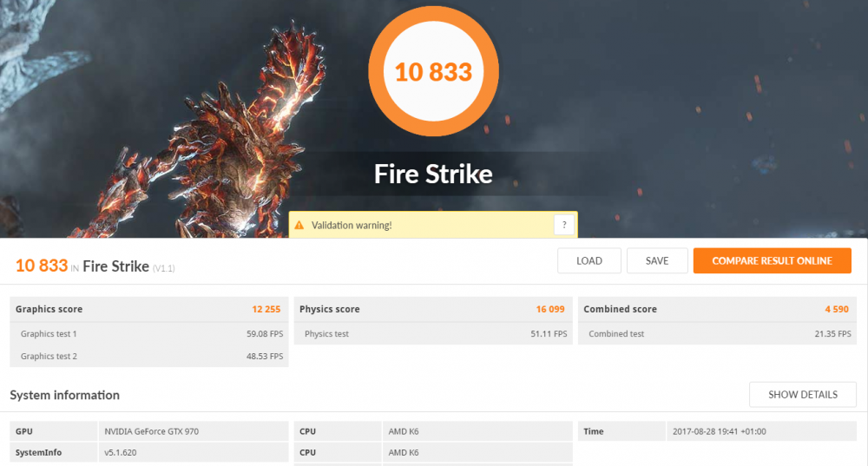Click the 21.35 FPS value
Image resolution: width=868 pixels, height=466 pixels.
tap(832, 334)
